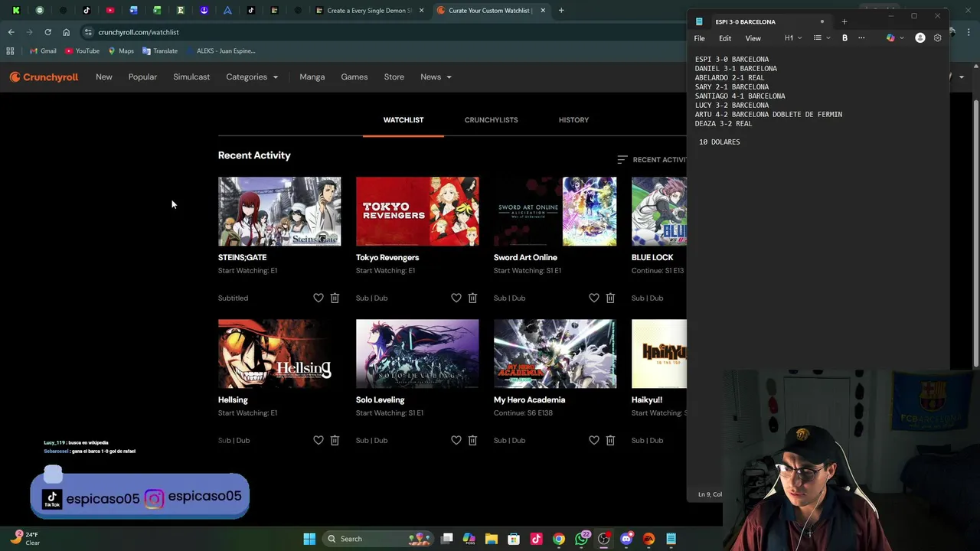Image resolution: width=980 pixels, height=551 pixels.
Task: Open Notepad Edit menu
Action: point(724,38)
